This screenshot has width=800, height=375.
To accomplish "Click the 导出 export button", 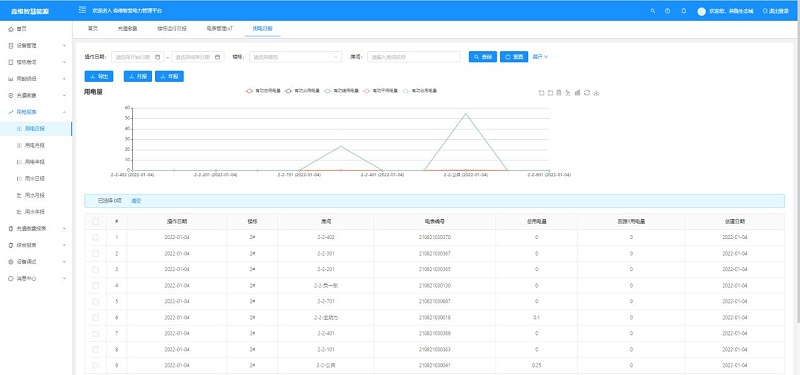I will point(99,76).
